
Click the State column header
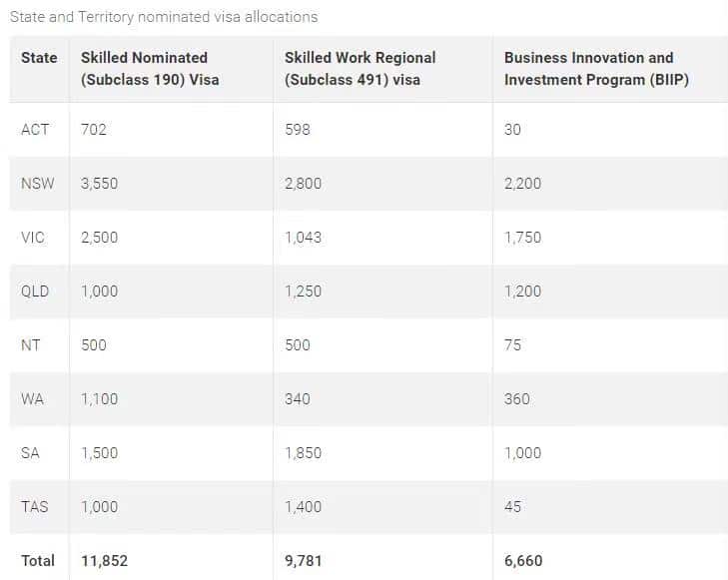point(39,58)
